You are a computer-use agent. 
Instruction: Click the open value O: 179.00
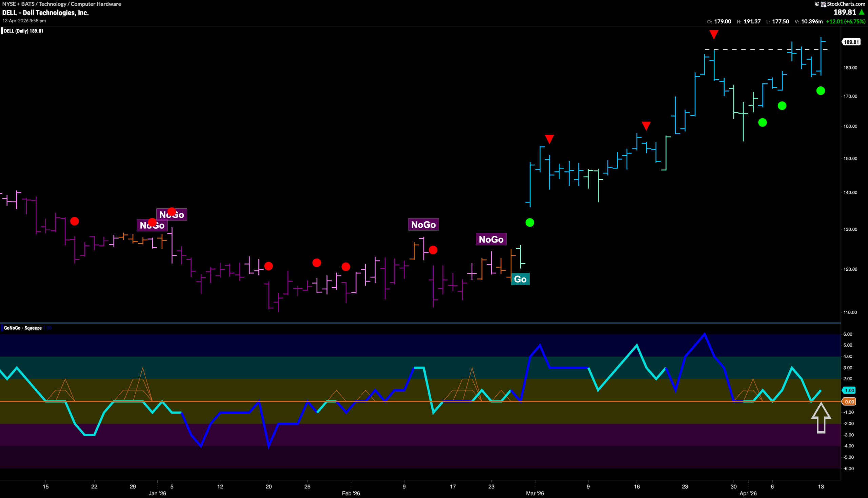point(719,22)
